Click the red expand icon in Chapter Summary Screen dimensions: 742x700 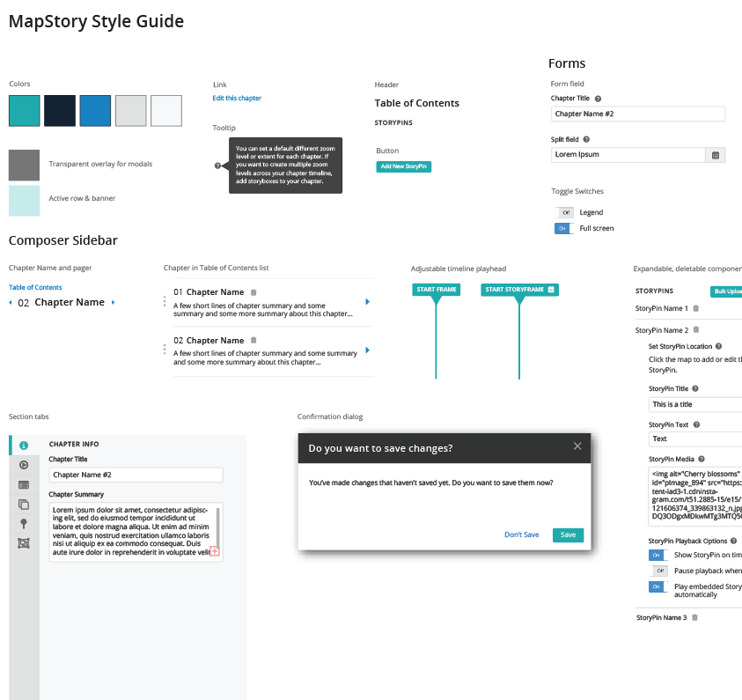(x=215, y=551)
